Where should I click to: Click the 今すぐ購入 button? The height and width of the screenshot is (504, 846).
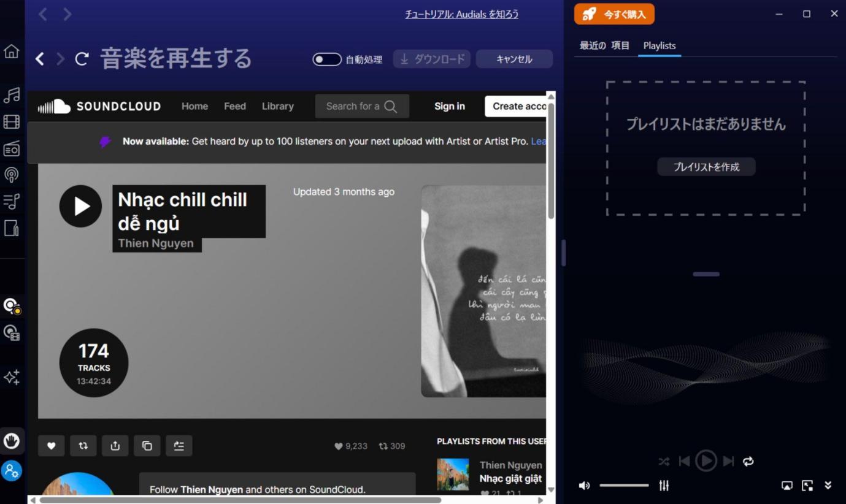pos(614,14)
